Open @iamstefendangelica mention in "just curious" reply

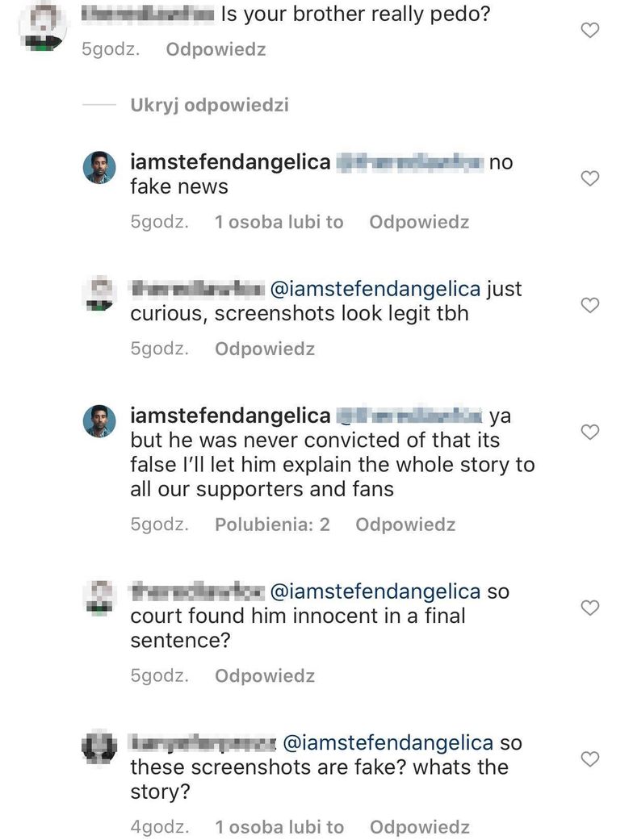[x=374, y=289]
